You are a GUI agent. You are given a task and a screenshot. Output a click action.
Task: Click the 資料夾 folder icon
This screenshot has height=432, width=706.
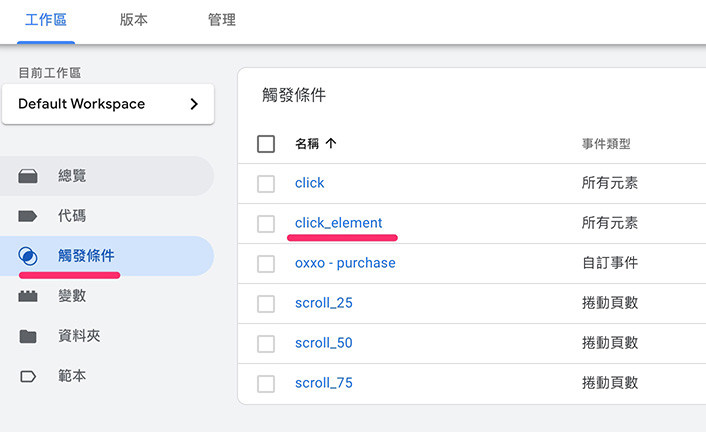[28, 336]
